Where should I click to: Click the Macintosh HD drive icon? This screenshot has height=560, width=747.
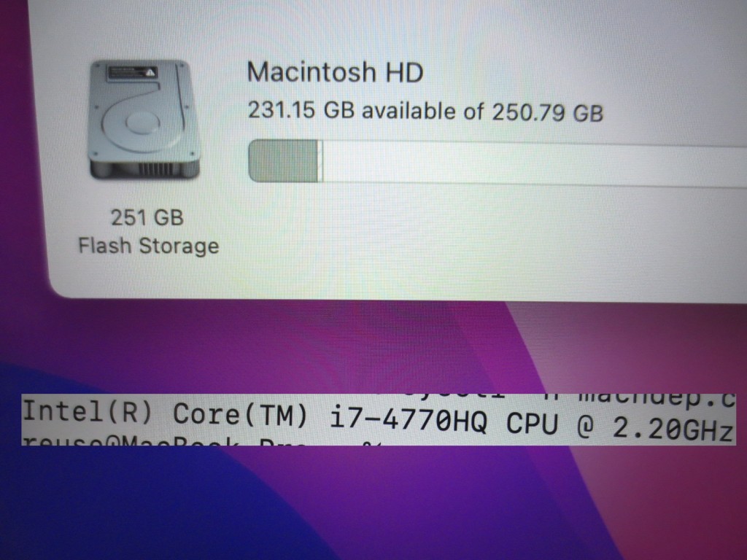coord(144,120)
